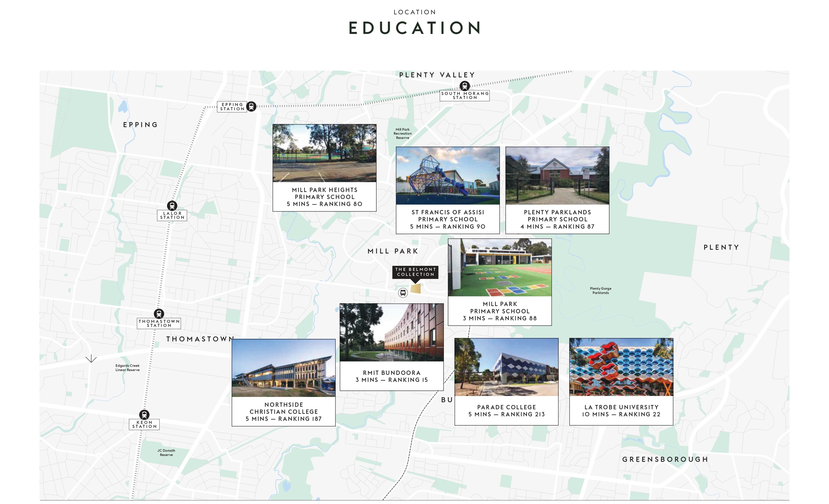Click the downward arrow marker near Edgards Creek
This screenshot has height=504, width=829.
coord(91,359)
